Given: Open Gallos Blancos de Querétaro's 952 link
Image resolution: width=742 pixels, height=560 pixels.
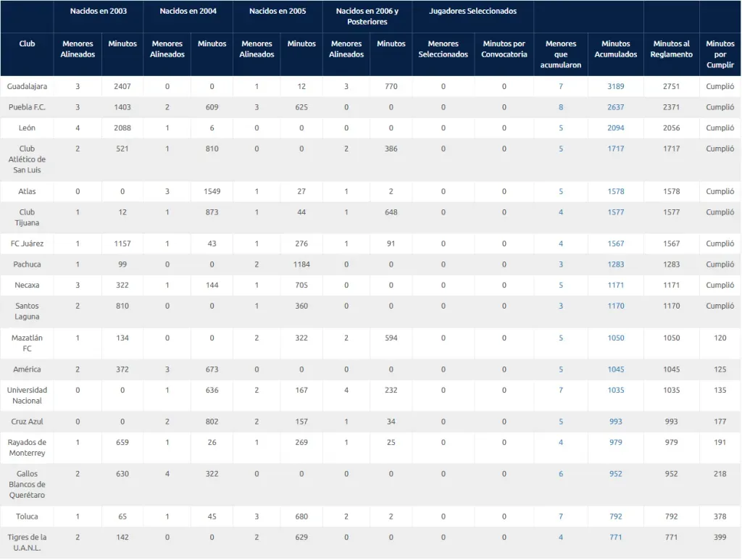Looking at the screenshot, I should (615, 475).
